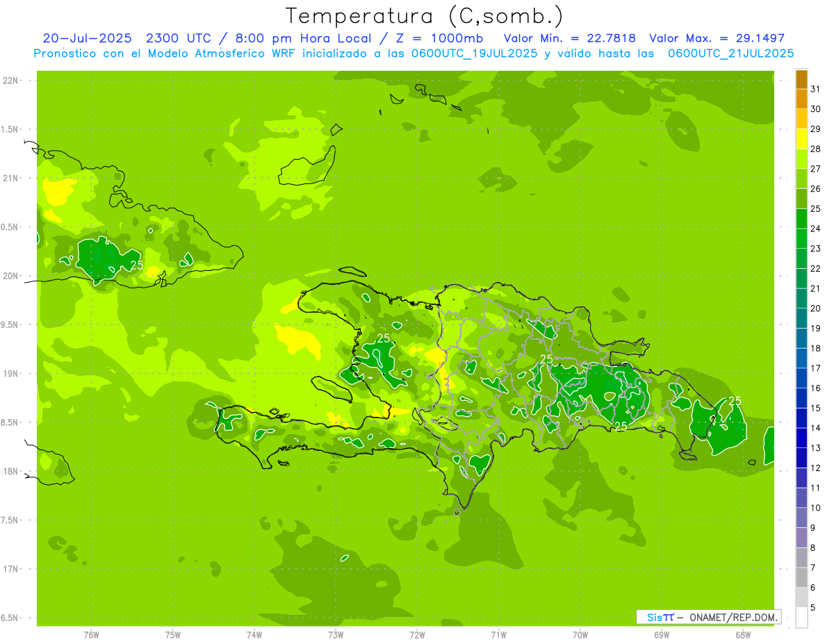This screenshot has height=644, width=834.
Task: Click the latitude axis label '19N'
Action: (10, 374)
